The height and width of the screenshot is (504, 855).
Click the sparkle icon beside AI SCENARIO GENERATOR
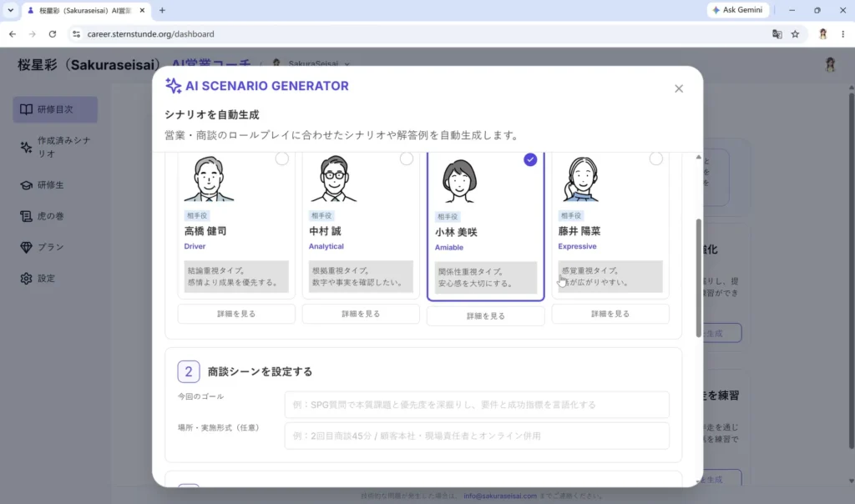pos(173,86)
